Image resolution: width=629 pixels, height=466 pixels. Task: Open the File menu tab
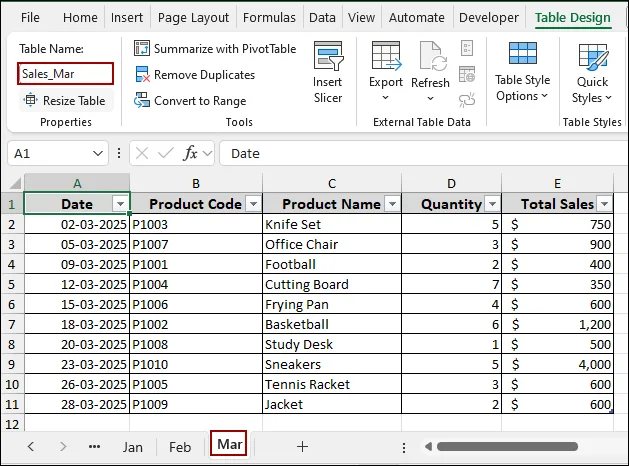[x=30, y=18]
